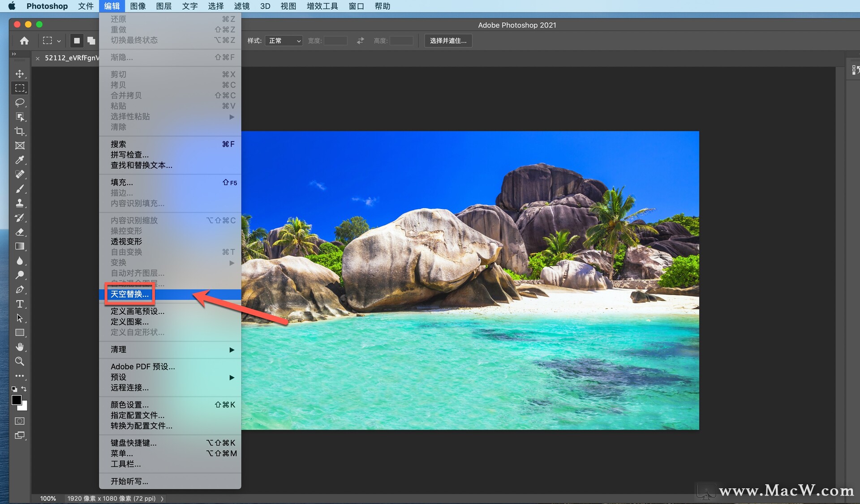Select the Eraser tool
Image resolution: width=860 pixels, height=504 pixels.
pyautogui.click(x=20, y=232)
